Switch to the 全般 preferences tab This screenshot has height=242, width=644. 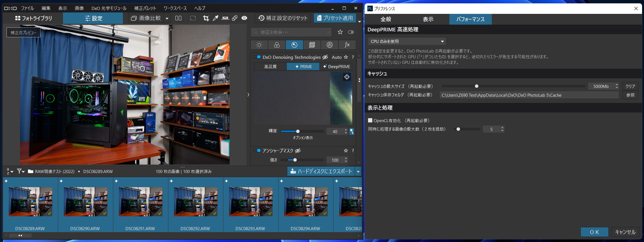coord(386,19)
